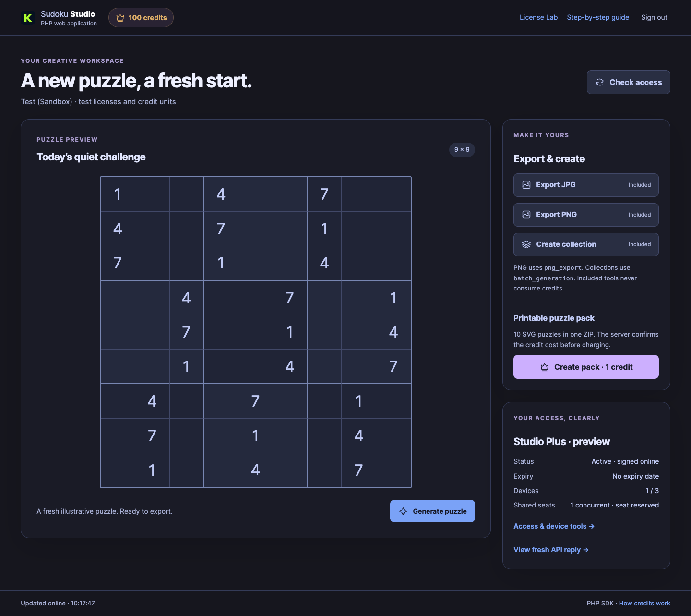Click the layers icon on Create collection
The image size is (691, 616).
526,244
